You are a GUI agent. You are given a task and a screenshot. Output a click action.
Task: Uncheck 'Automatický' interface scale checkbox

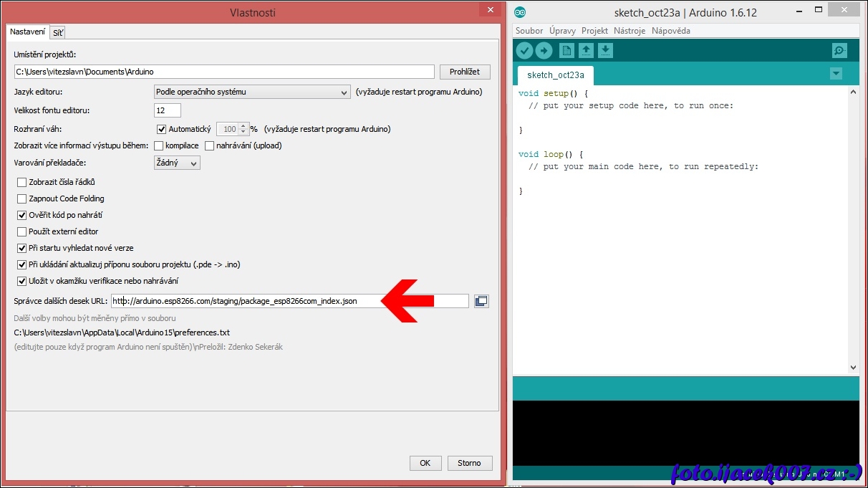pos(161,129)
